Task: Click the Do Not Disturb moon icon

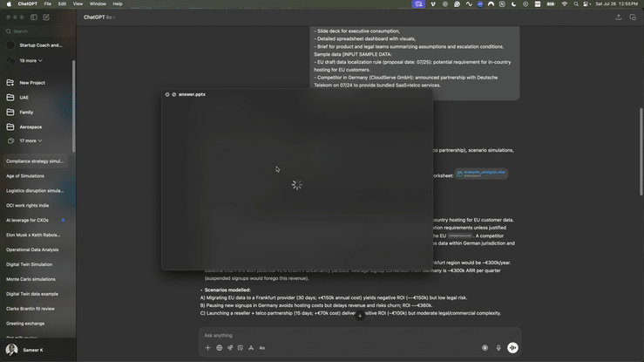Action: [x=514, y=3]
